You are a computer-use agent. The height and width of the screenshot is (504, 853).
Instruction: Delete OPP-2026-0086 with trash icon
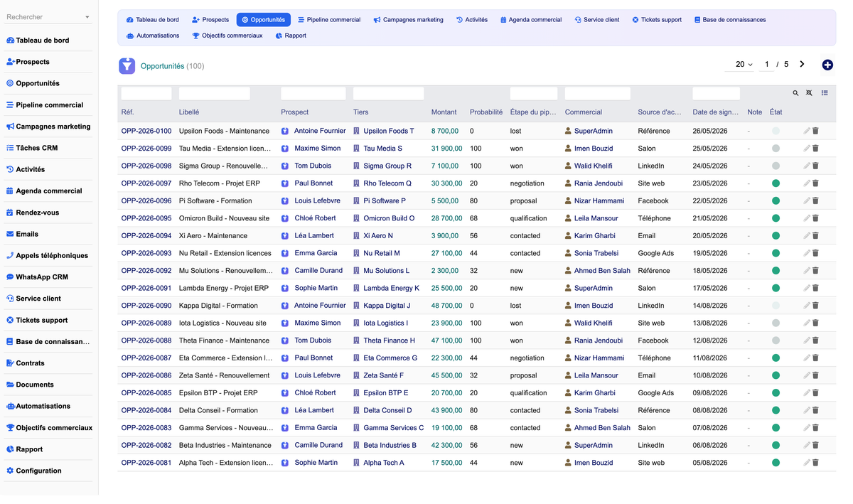tap(815, 375)
